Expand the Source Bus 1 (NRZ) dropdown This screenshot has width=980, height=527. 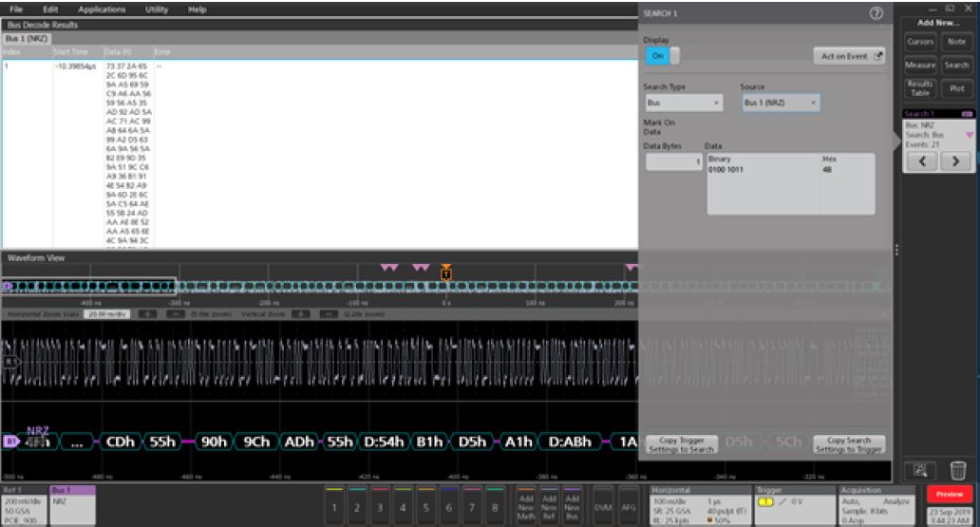[780, 103]
